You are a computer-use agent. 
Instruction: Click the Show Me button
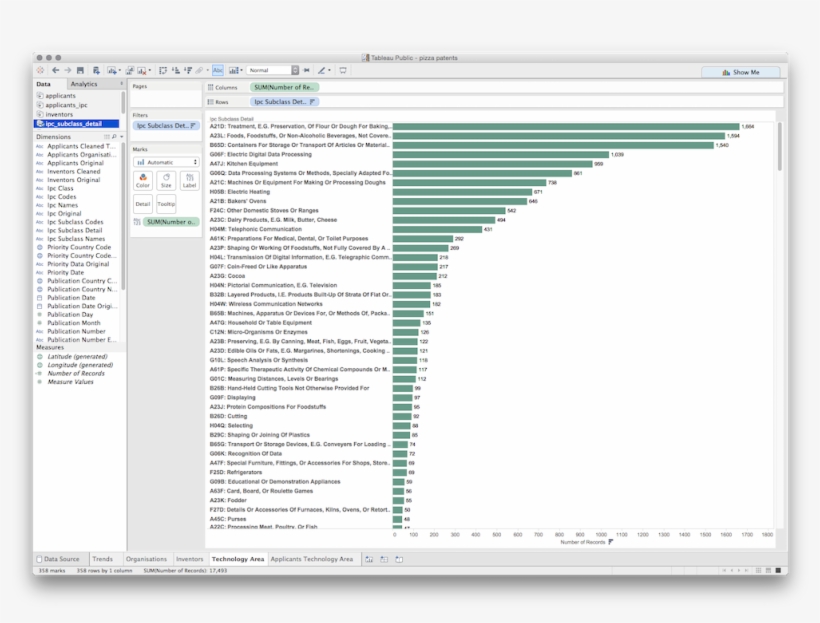click(740, 72)
